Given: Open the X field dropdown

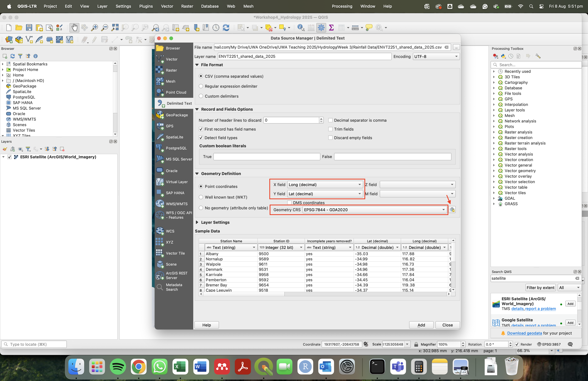Looking at the screenshot, I should click(325, 185).
